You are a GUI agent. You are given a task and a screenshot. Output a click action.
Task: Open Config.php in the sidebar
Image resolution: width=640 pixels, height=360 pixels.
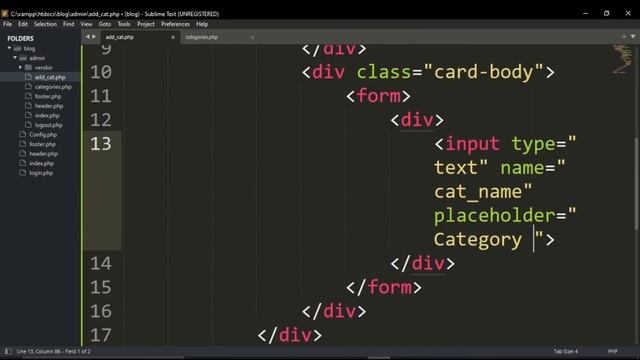point(43,135)
